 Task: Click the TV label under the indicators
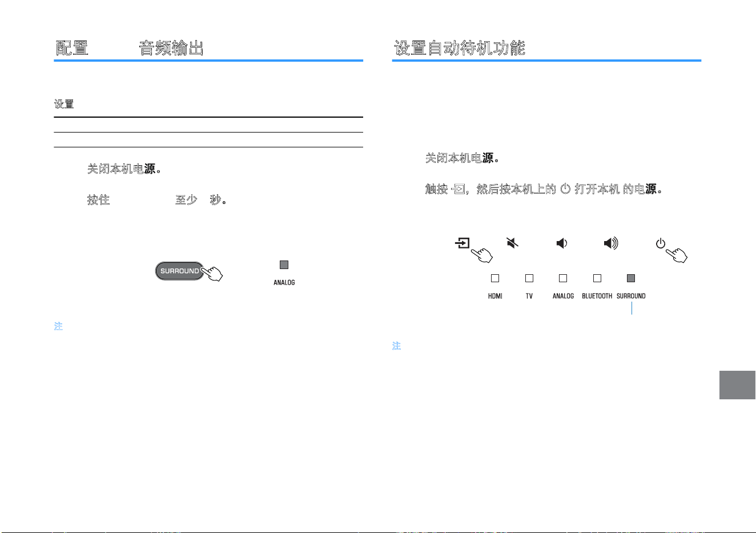point(529,296)
